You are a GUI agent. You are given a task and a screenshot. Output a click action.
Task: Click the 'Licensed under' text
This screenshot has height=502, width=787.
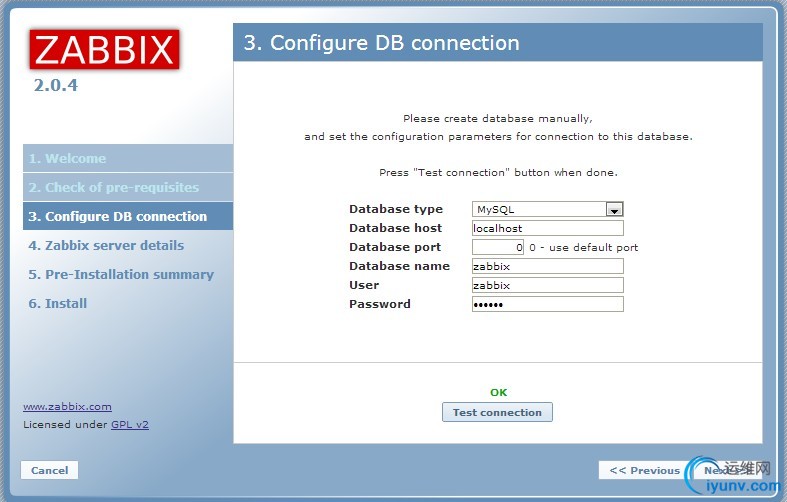tap(65, 425)
